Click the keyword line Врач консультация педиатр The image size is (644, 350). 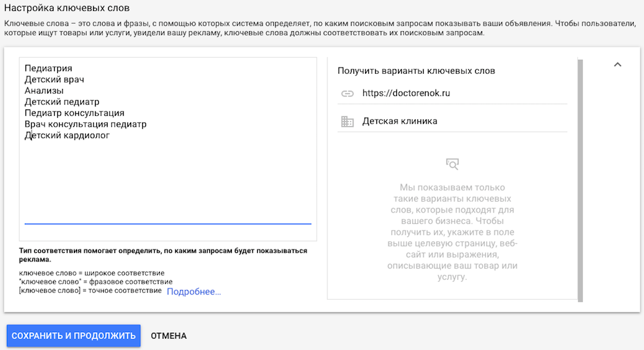click(x=85, y=124)
